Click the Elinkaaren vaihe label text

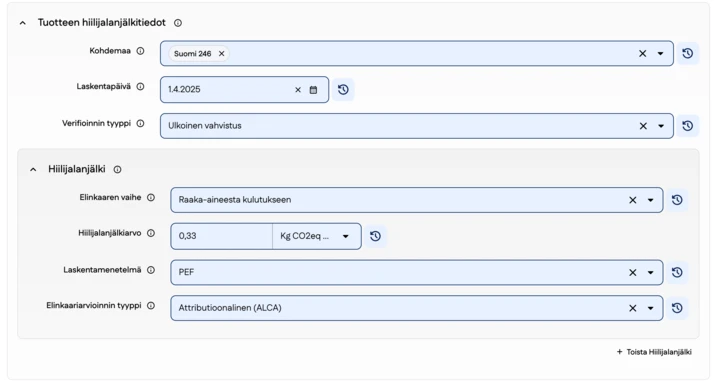tap(110, 197)
